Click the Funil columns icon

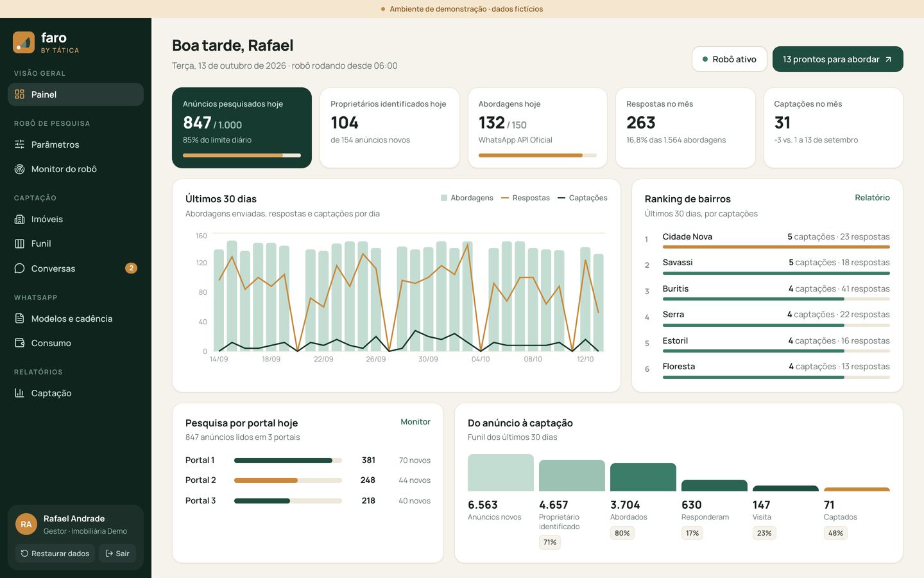pos(20,243)
